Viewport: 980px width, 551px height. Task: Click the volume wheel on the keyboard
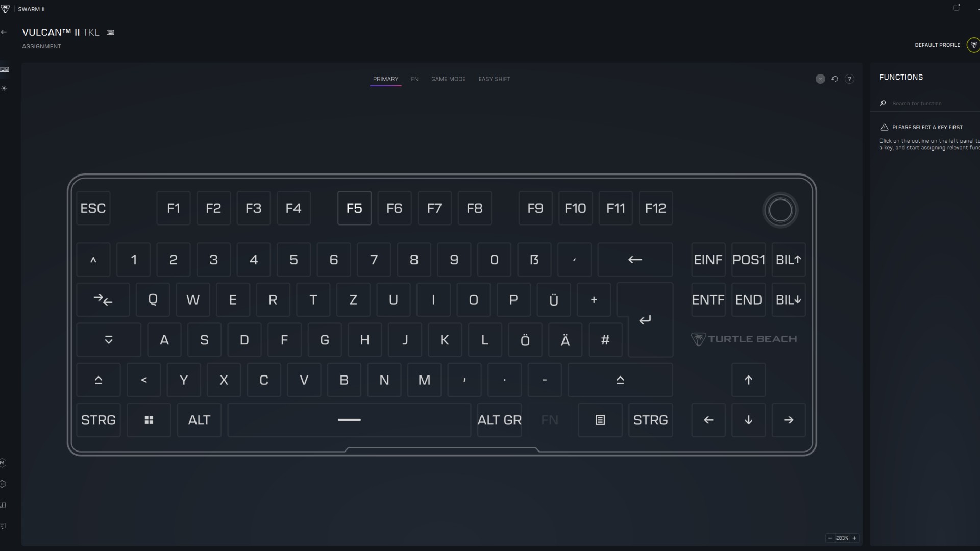(x=780, y=210)
